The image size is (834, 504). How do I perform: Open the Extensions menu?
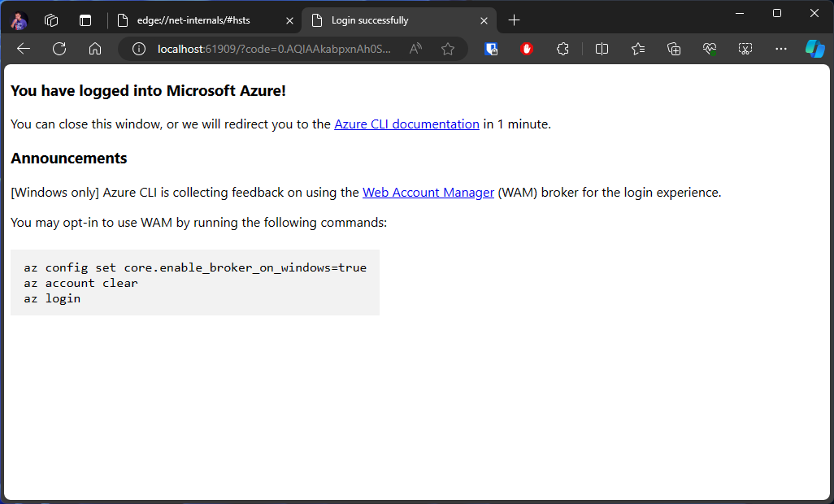click(563, 49)
